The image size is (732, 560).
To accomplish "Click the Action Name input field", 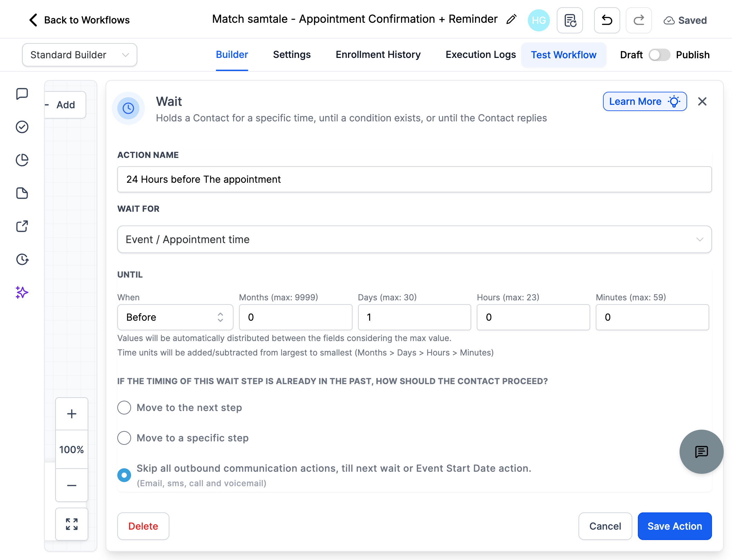I will point(415,179).
